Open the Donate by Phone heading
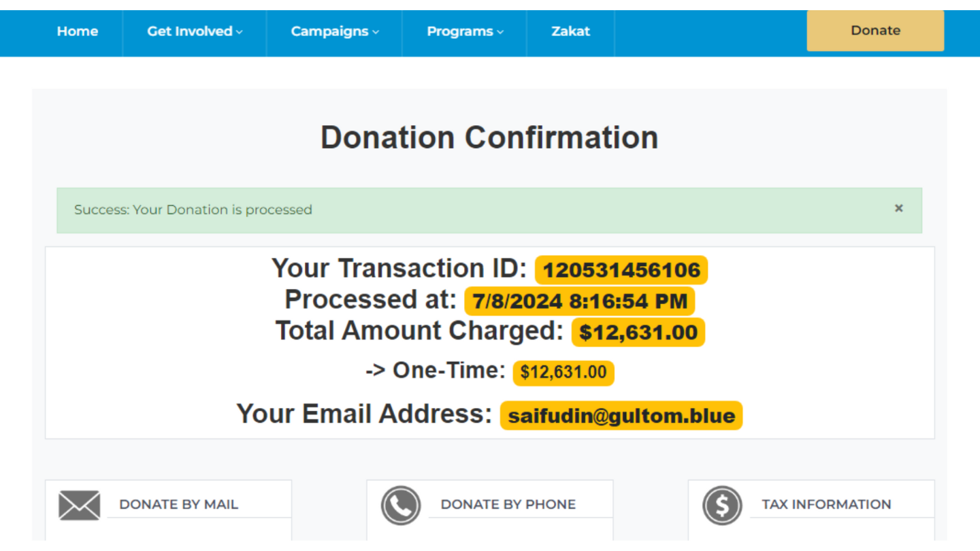The width and height of the screenshot is (980, 551). [508, 504]
